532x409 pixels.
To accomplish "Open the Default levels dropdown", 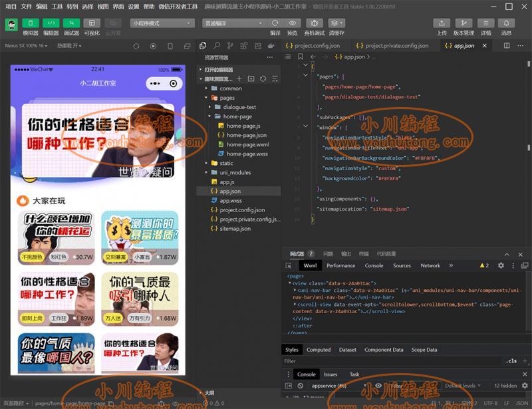I will pyautogui.click(x=462, y=386).
